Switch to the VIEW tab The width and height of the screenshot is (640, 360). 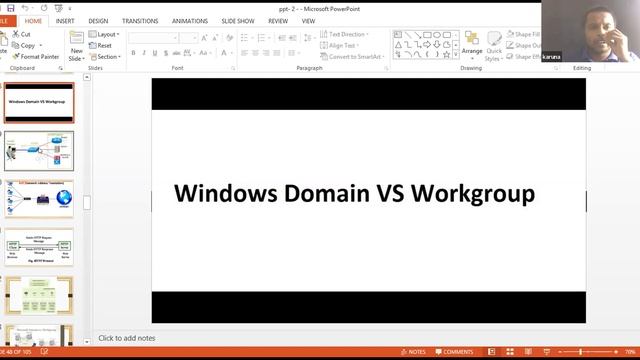point(308,21)
